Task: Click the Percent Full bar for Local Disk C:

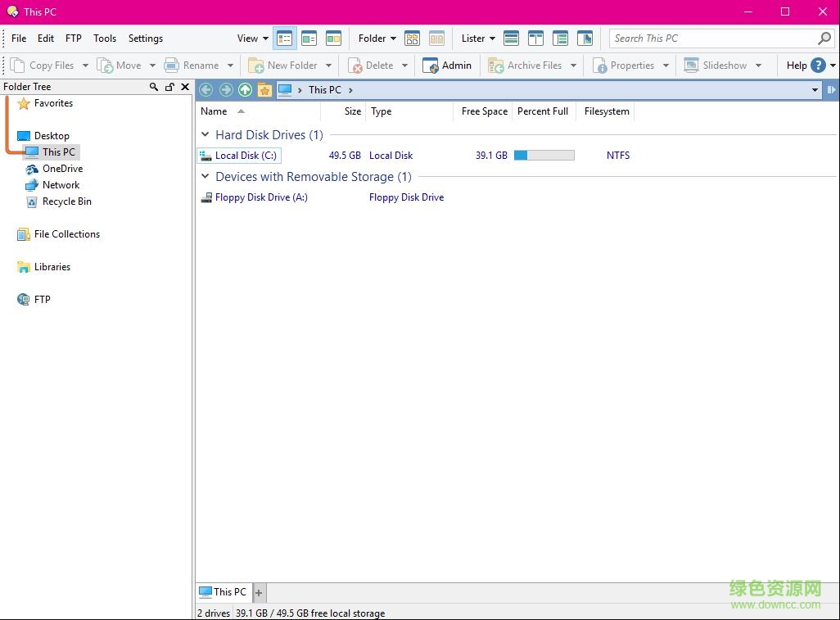Action: [x=544, y=155]
